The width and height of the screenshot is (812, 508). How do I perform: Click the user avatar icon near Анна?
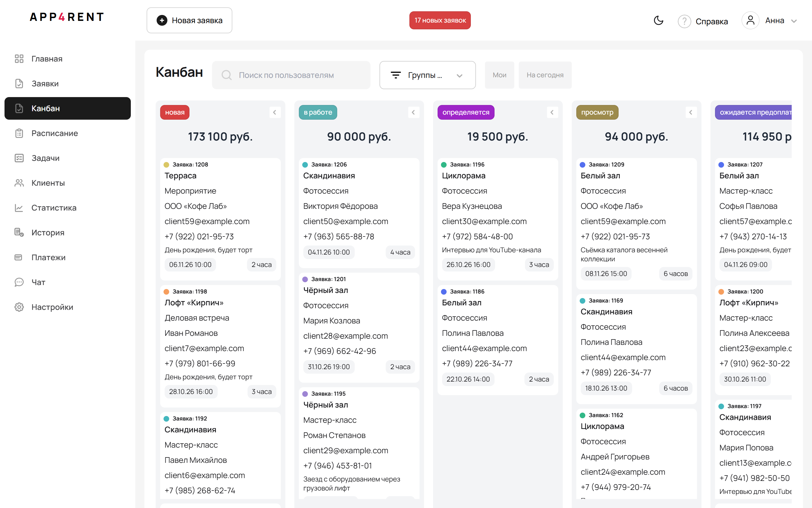point(750,21)
